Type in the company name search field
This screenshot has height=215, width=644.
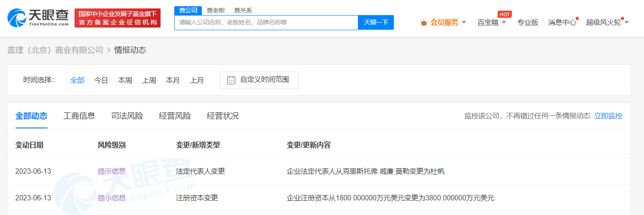tap(266, 22)
